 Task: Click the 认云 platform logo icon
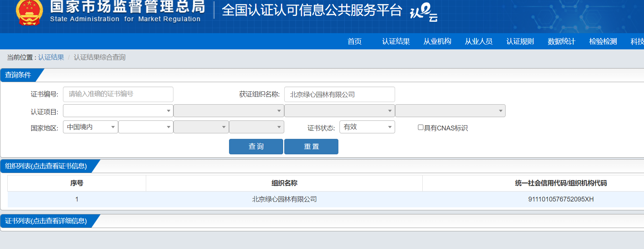424,12
